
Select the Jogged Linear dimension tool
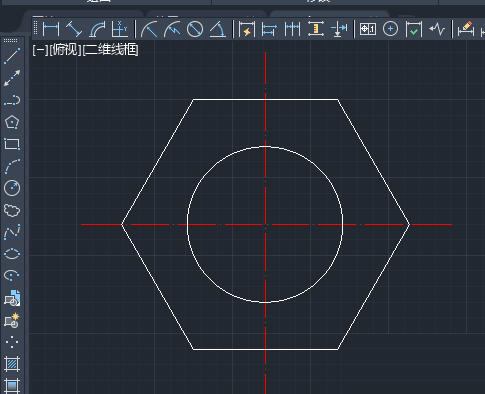tap(437, 29)
